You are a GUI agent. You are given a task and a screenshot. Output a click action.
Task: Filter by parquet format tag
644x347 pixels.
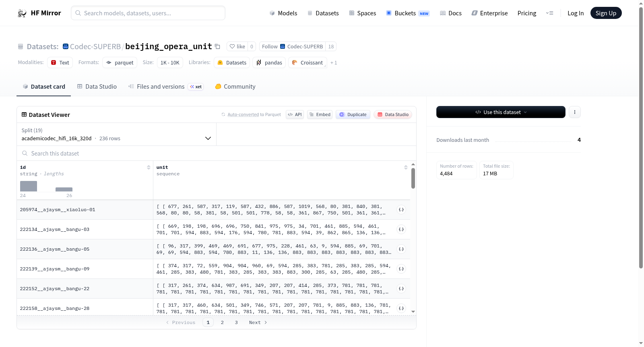pos(120,62)
